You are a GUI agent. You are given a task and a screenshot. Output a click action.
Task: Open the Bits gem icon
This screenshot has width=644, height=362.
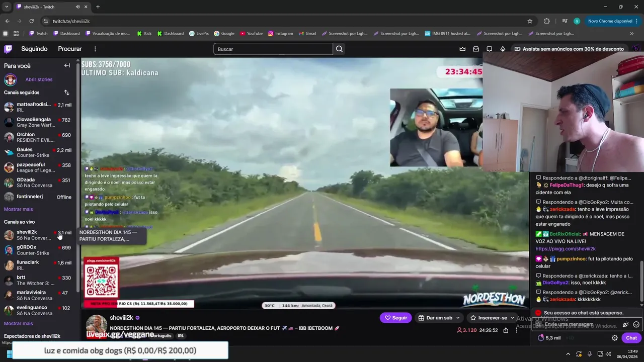coord(503,49)
